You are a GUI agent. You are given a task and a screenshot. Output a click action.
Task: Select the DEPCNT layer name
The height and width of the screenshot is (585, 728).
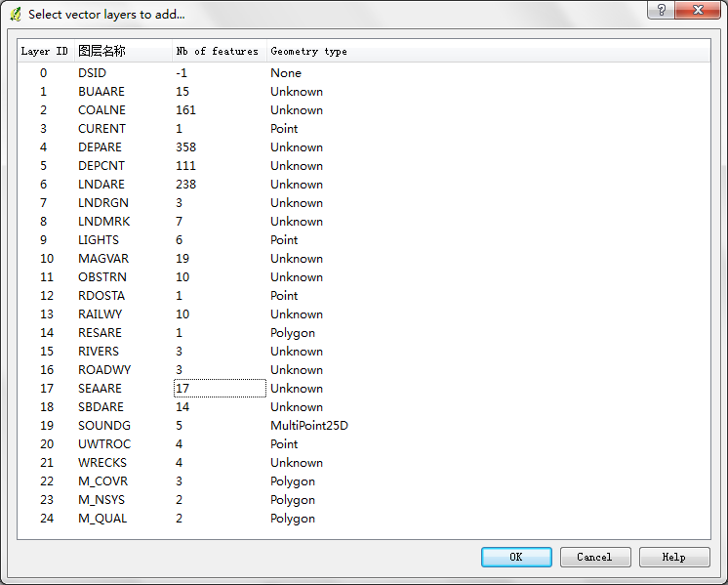pyautogui.click(x=101, y=166)
